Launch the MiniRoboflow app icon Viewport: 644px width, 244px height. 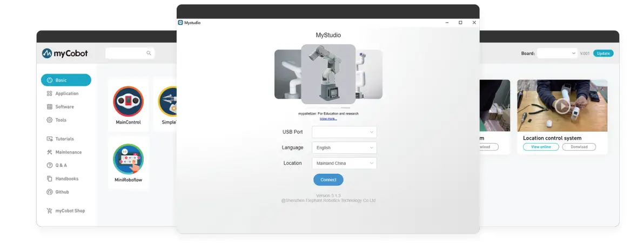pos(128,159)
